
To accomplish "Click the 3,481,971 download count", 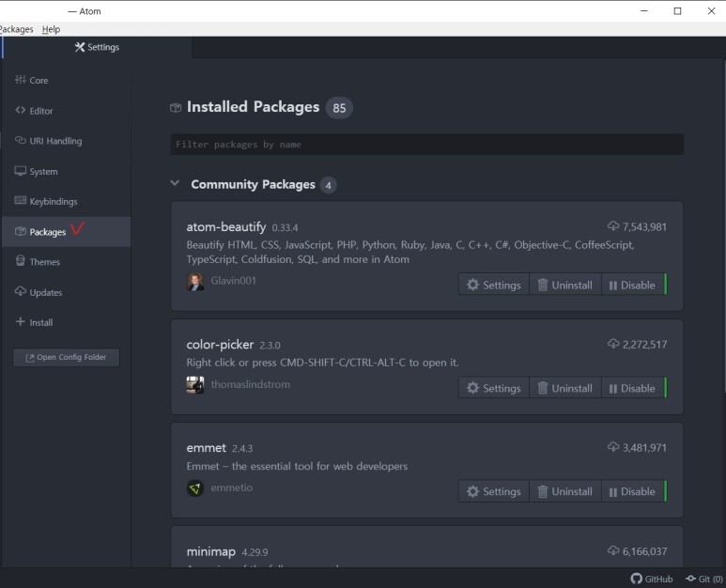I will (644, 448).
